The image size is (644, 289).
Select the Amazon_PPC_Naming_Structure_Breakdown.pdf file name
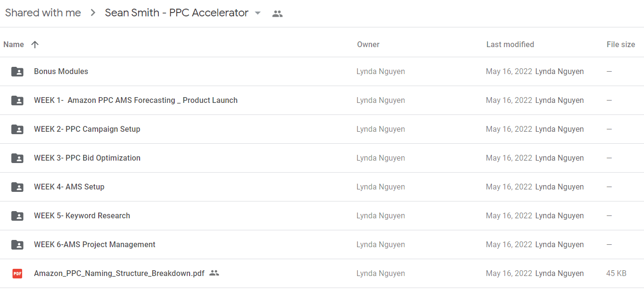pyautogui.click(x=119, y=273)
